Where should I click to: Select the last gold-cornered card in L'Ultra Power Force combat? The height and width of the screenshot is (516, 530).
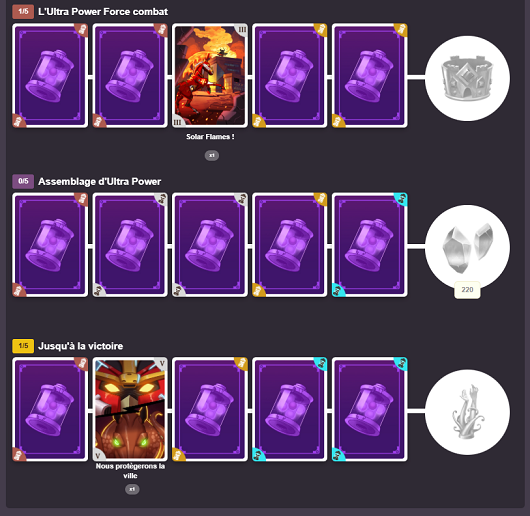pyautogui.click(x=369, y=75)
